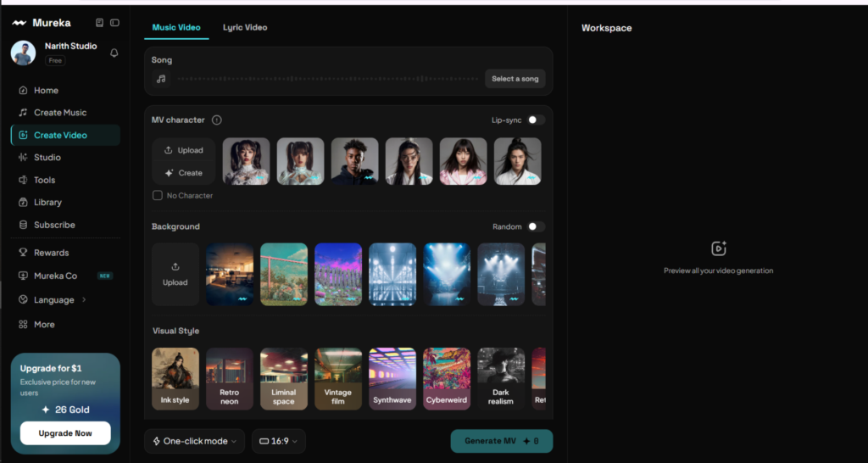Open Tools in the sidebar
The image size is (868, 463).
pyautogui.click(x=65, y=180)
